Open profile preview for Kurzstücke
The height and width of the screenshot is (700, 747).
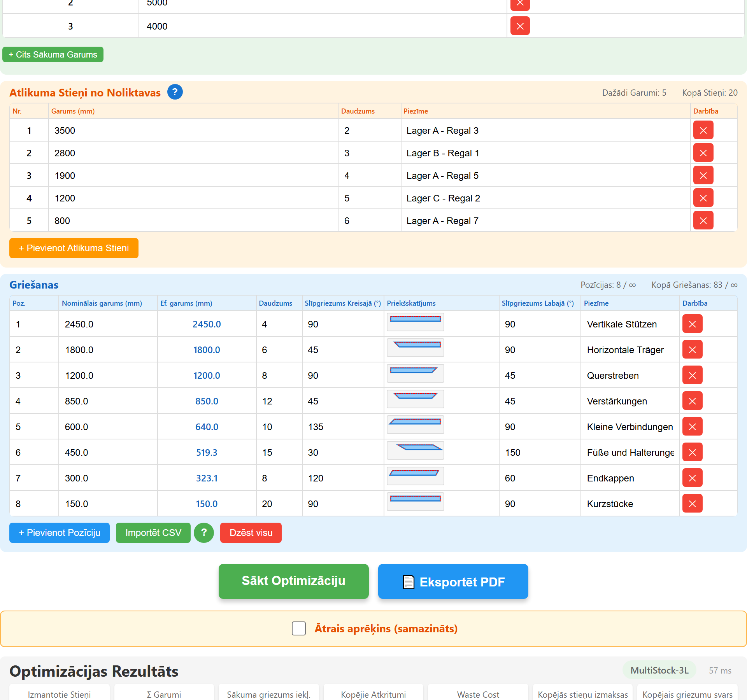(x=415, y=502)
